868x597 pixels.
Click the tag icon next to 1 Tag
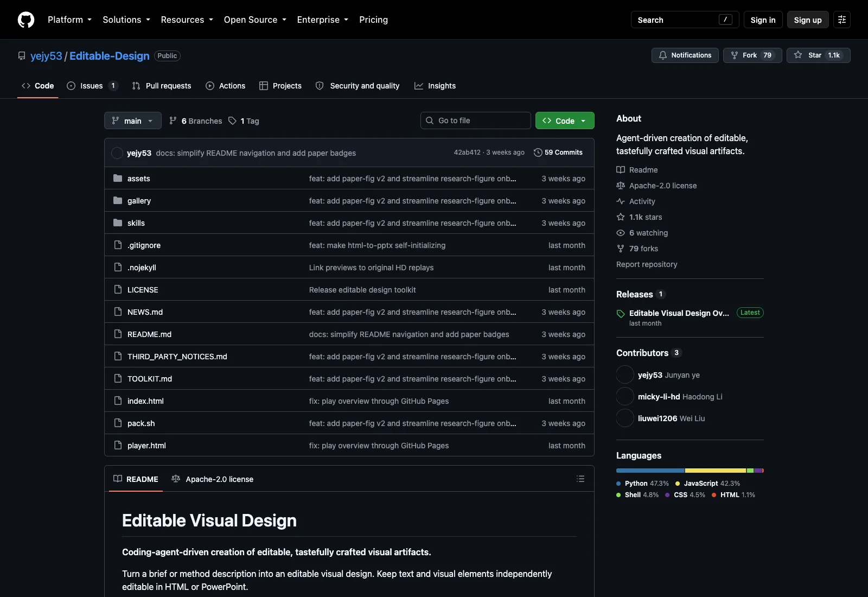[x=232, y=120]
